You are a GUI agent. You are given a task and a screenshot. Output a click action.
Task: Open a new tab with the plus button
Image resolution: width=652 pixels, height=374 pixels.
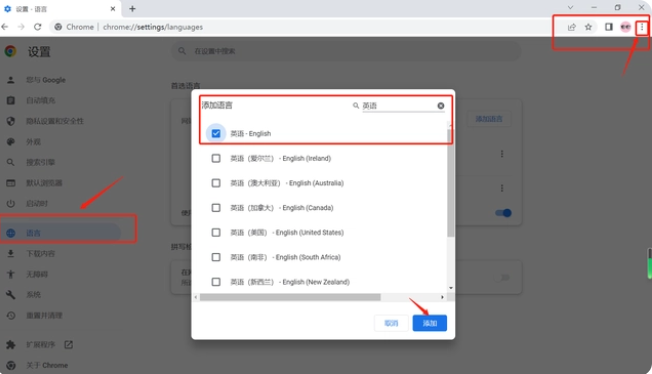[x=132, y=9]
